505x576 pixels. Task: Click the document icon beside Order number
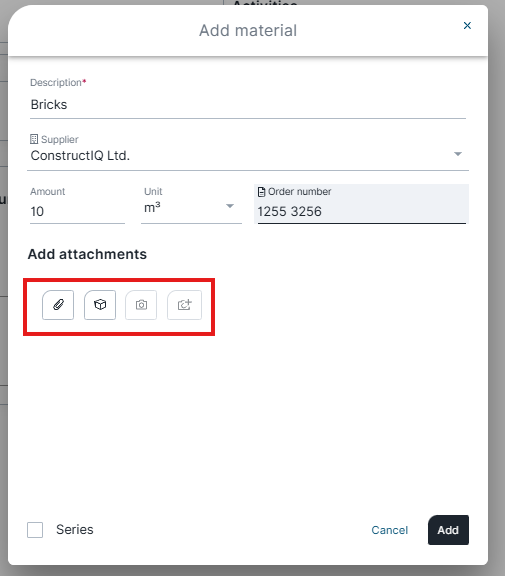coord(261,192)
